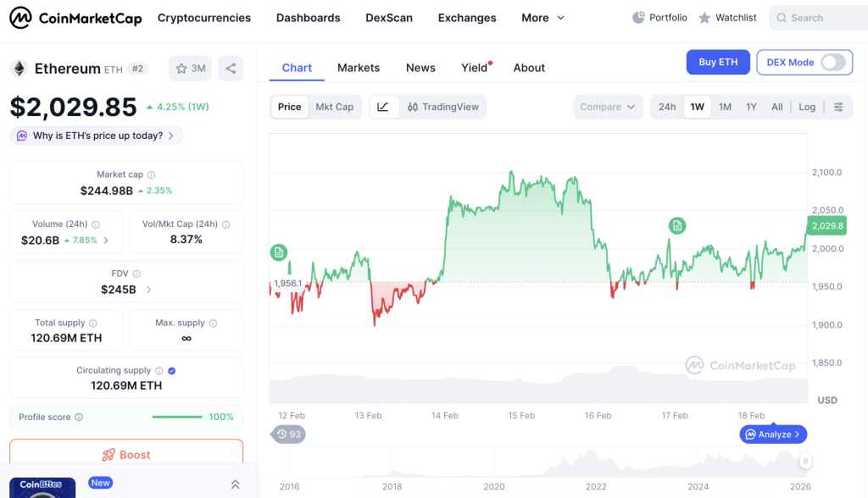
Task: Click the Analyze button
Action: pos(773,434)
